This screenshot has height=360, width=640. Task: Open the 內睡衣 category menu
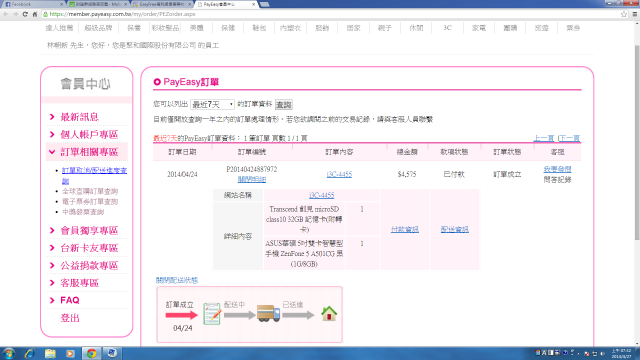[x=290, y=28]
